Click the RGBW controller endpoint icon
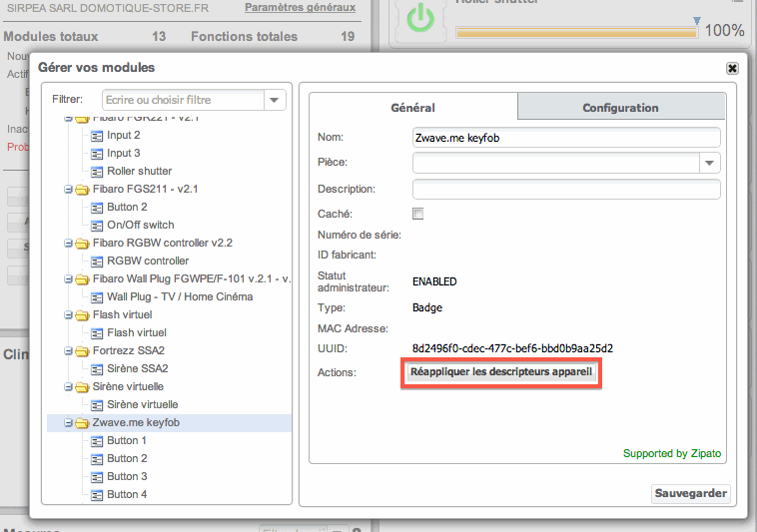 [97, 262]
